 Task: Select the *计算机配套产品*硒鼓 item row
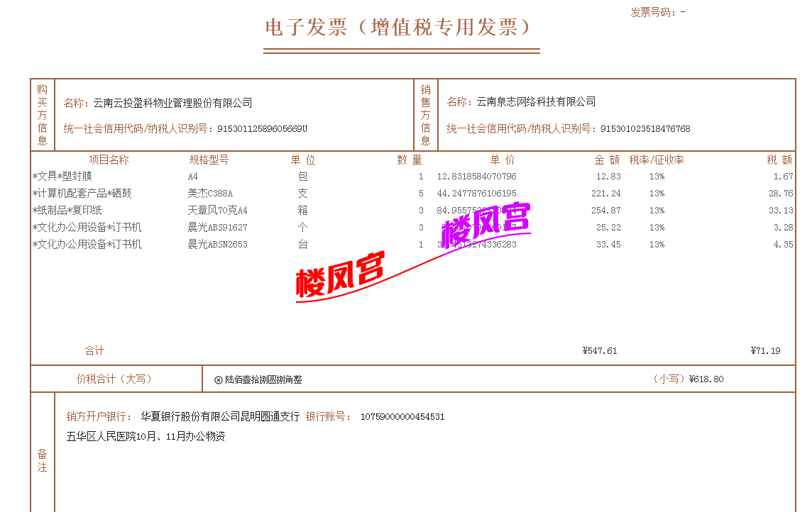click(82, 194)
